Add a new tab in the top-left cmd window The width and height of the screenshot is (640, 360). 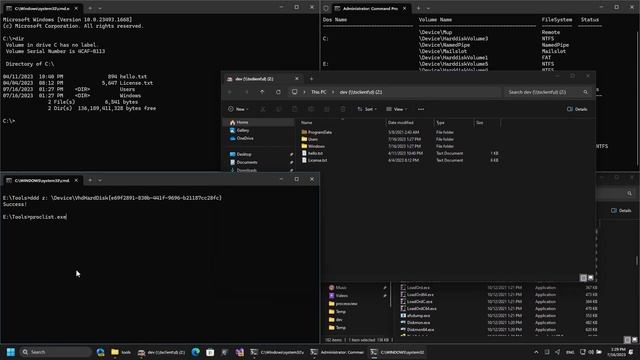[x=90, y=8]
